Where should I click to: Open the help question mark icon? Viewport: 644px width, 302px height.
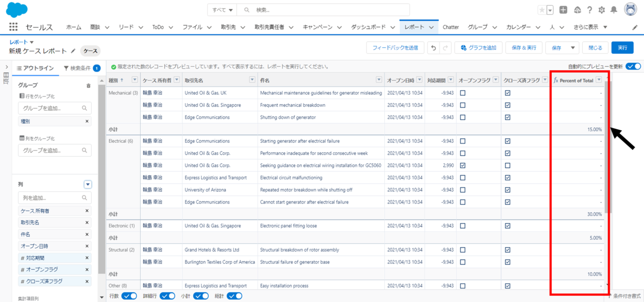tap(589, 10)
